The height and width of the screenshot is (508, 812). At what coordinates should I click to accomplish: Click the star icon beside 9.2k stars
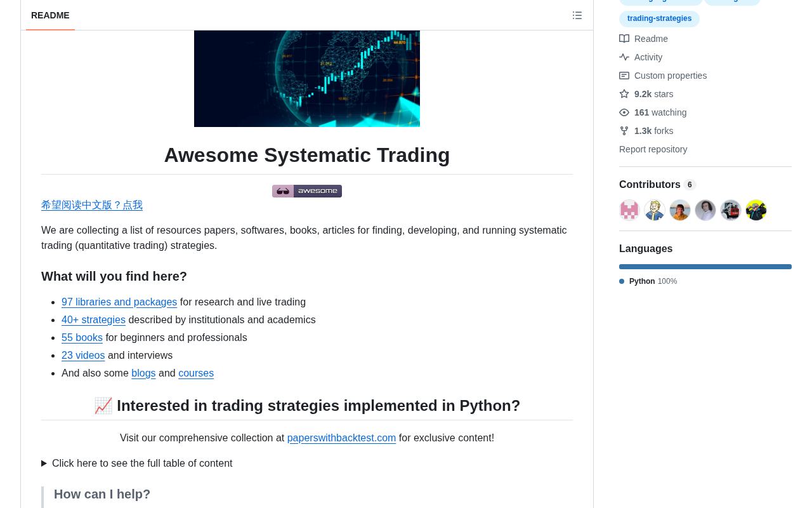[624, 94]
